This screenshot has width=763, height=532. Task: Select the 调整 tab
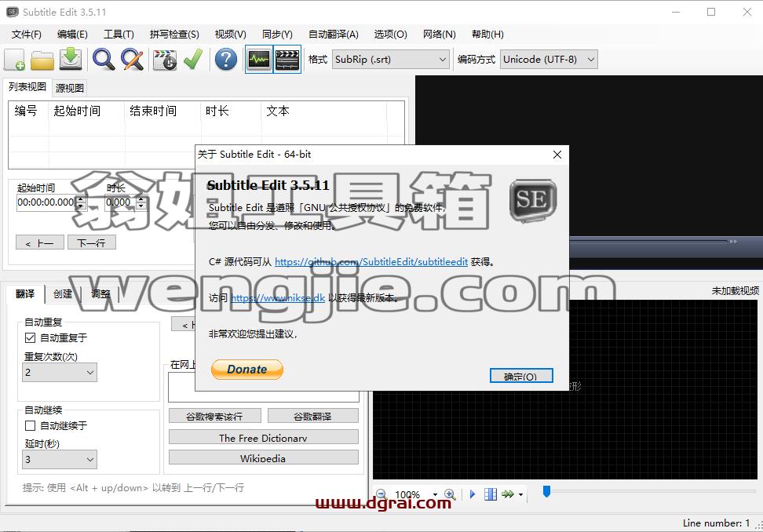pos(100,293)
